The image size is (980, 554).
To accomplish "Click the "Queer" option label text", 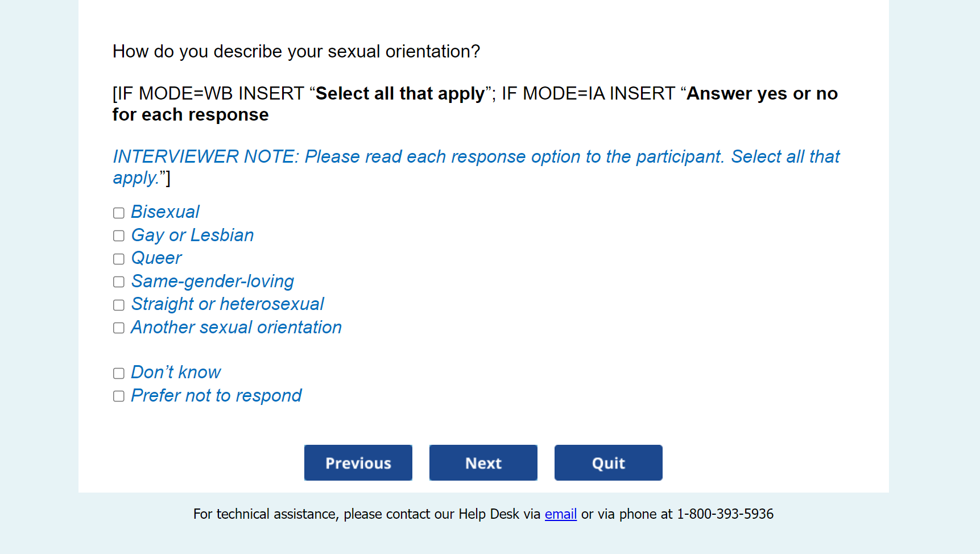I will (156, 258).
